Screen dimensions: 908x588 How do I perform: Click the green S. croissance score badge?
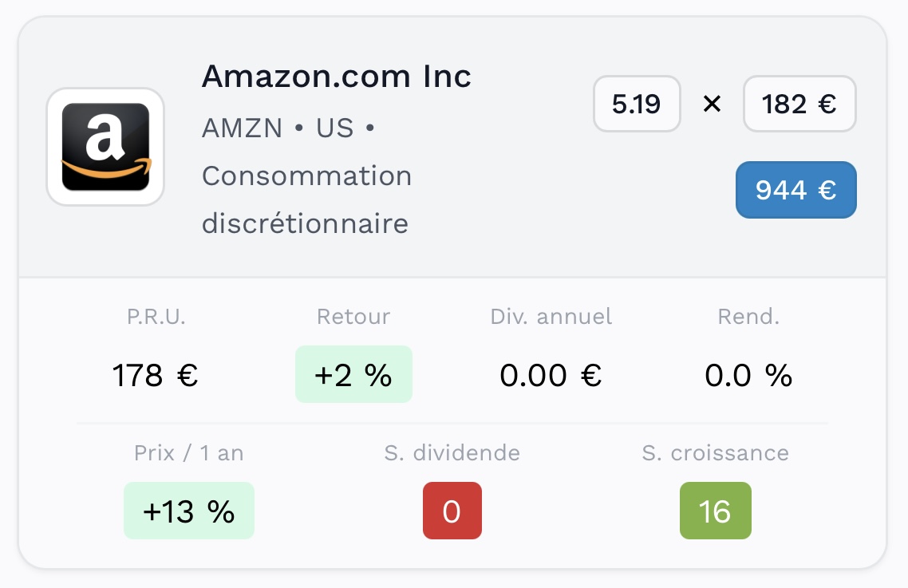coord(715,511)
